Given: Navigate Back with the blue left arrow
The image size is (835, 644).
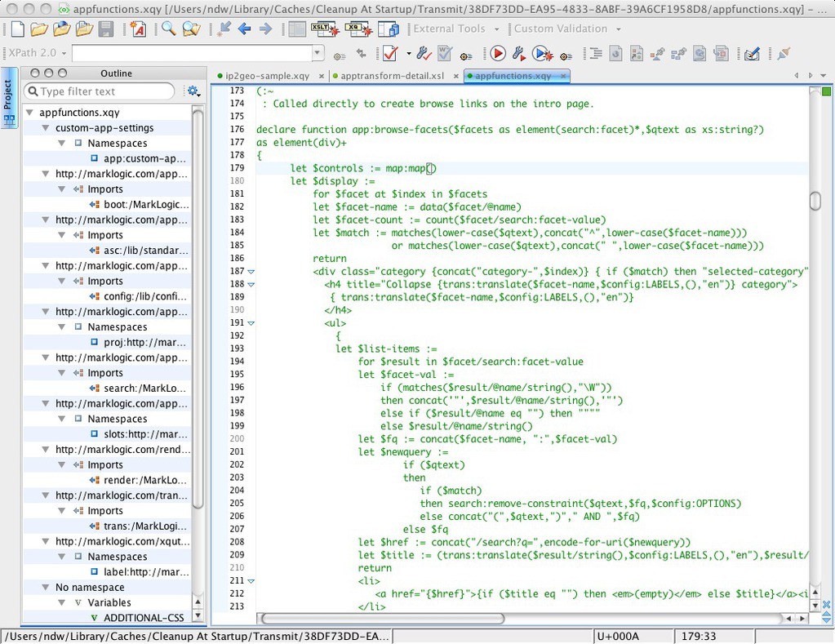Looking at the screenshot, I should (x=244, y=29).
